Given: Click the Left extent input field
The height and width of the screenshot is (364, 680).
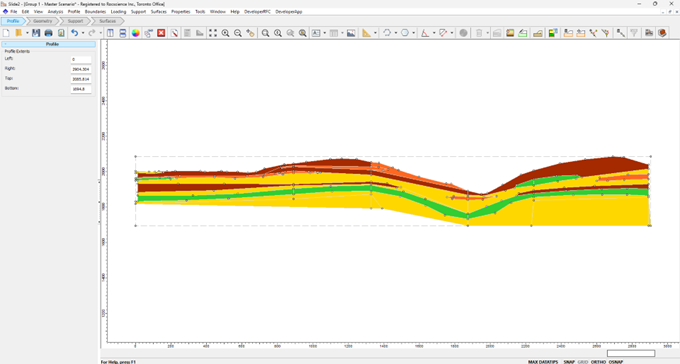Looking at the screenshot, I should 81,59.
